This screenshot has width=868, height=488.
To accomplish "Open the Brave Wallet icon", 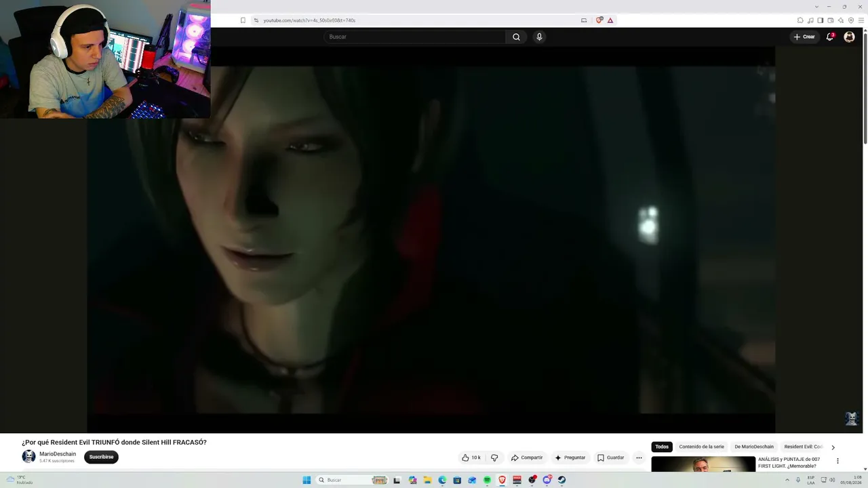I will [x=830, y=20].
